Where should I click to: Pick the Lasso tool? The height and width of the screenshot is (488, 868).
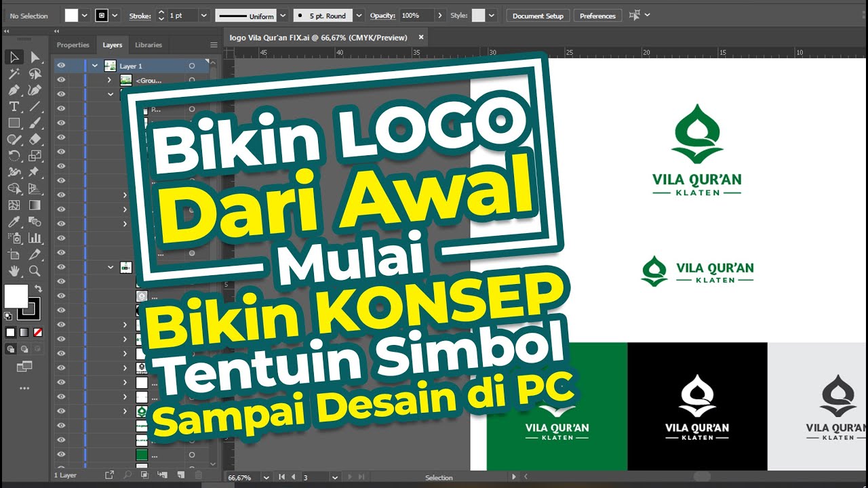click(35, 73)
